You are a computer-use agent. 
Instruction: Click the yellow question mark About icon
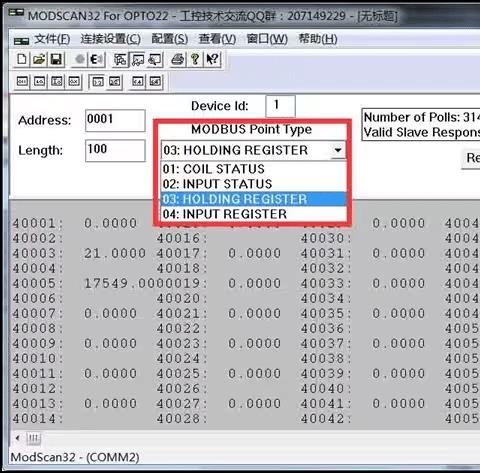[x=195, y=60]
